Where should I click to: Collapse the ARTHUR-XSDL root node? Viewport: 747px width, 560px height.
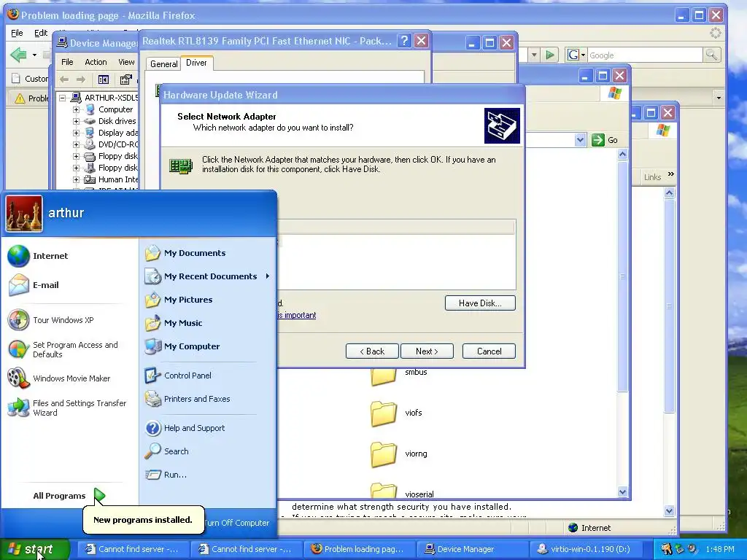coord(63,98)
